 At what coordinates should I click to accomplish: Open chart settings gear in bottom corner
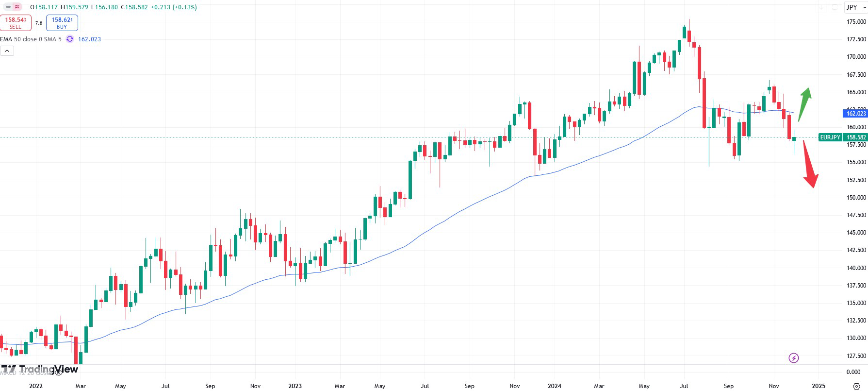coord(856,386)
